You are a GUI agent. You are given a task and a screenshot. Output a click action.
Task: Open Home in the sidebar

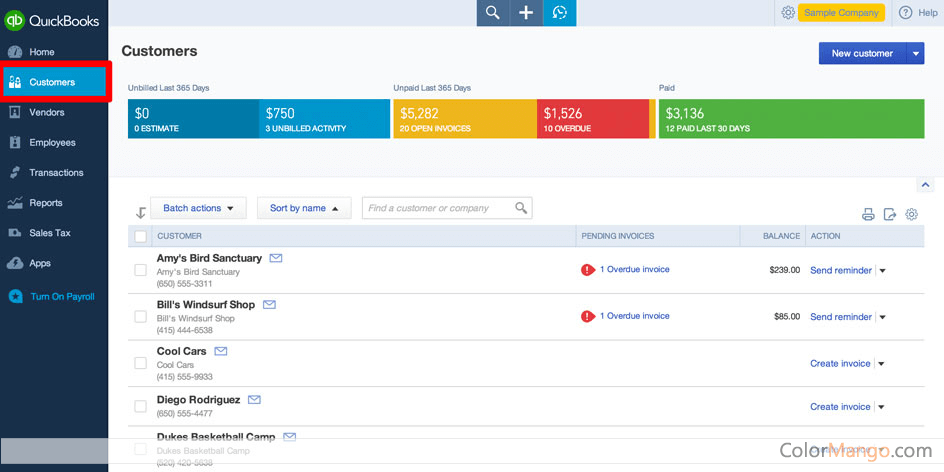tap(42, 52)
